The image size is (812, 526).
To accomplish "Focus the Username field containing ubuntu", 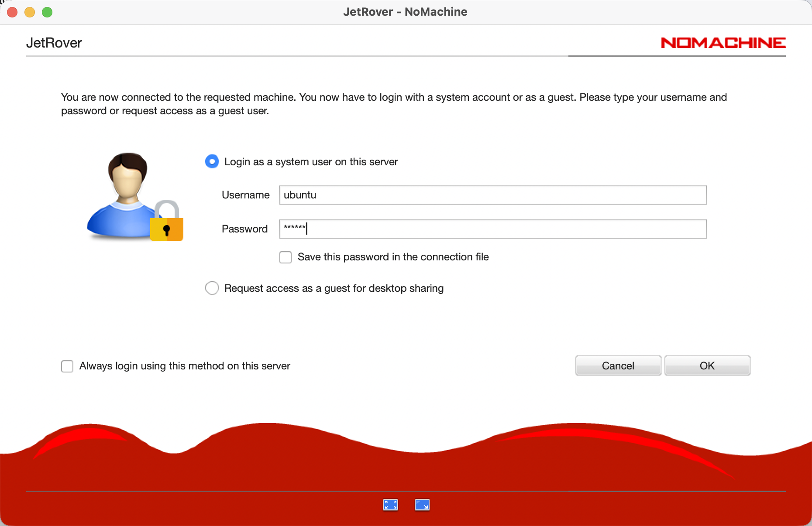I will coord(493,195).
